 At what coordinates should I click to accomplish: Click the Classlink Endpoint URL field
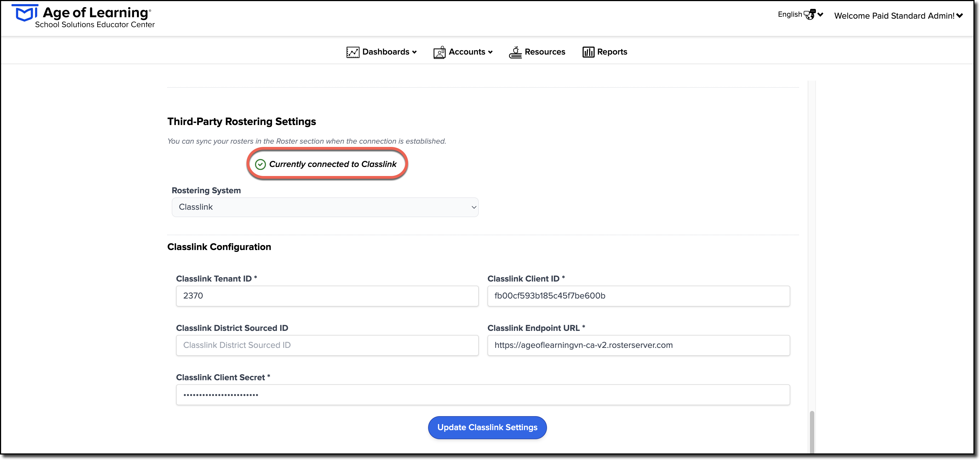click(638, 345)
